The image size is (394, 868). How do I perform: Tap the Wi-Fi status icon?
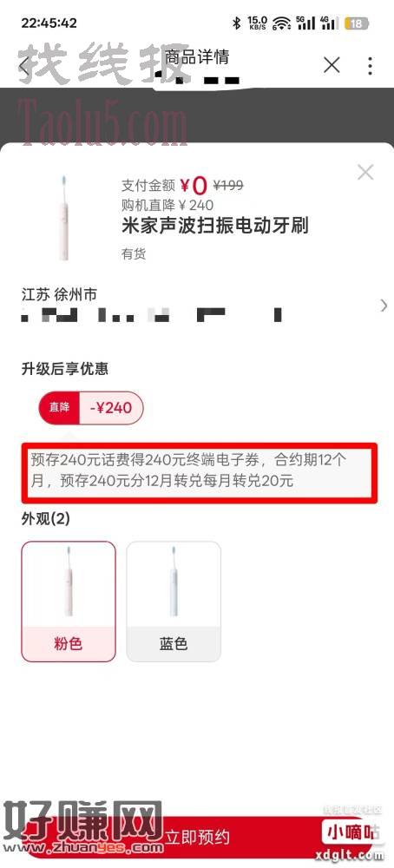(282, 23)
